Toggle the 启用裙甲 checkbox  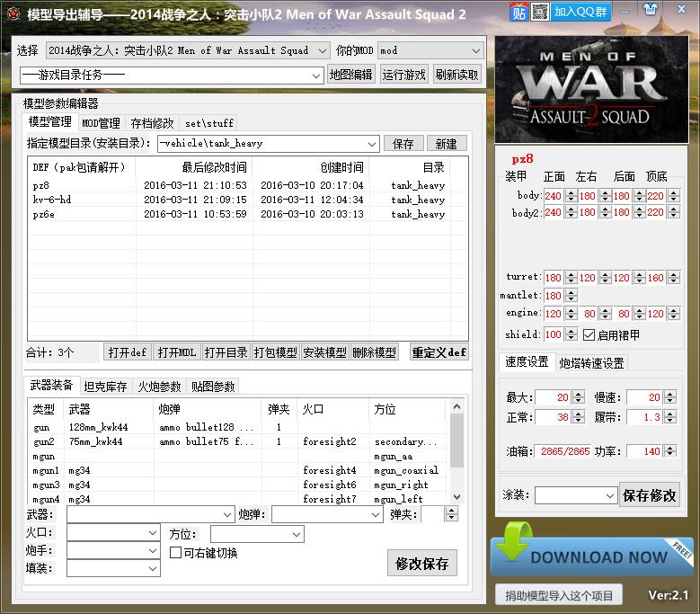tap(589, 334)
